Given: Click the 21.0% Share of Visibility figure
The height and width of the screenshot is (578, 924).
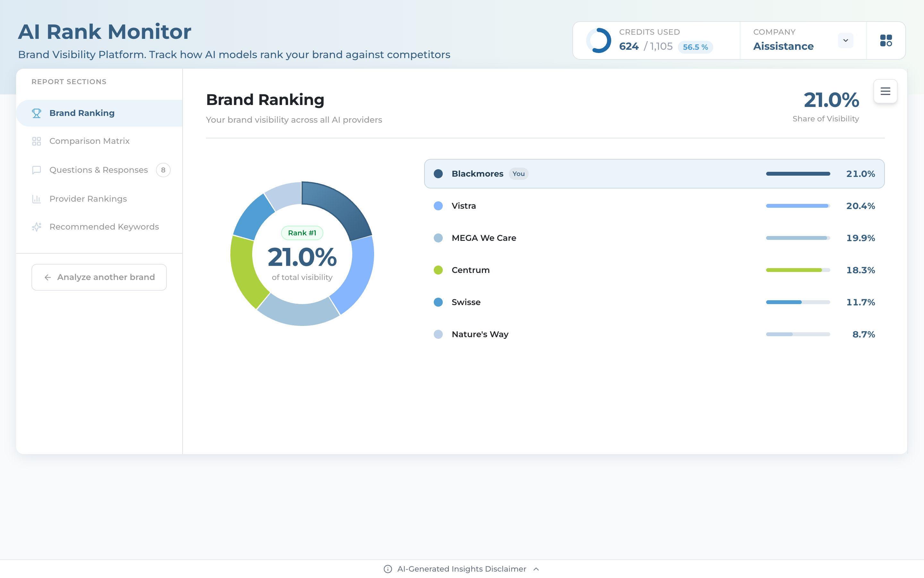Looking at the screenshot, I should coord(831,100).
